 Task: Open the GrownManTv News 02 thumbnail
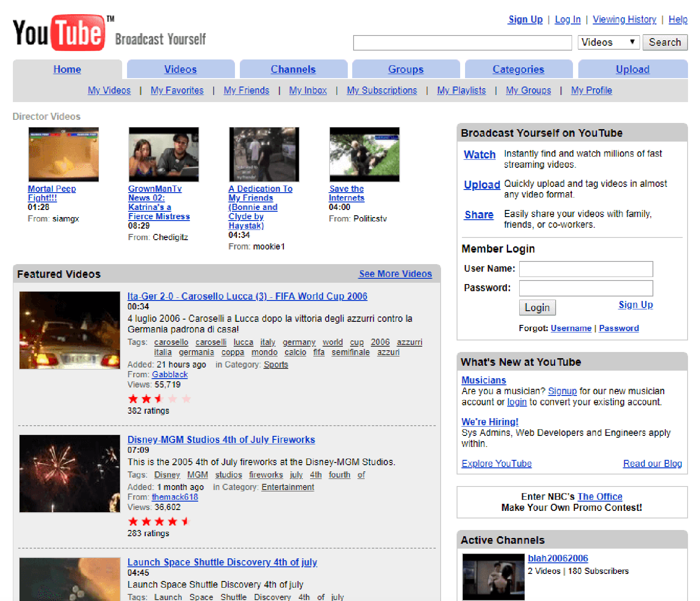(x=164, y=154)
